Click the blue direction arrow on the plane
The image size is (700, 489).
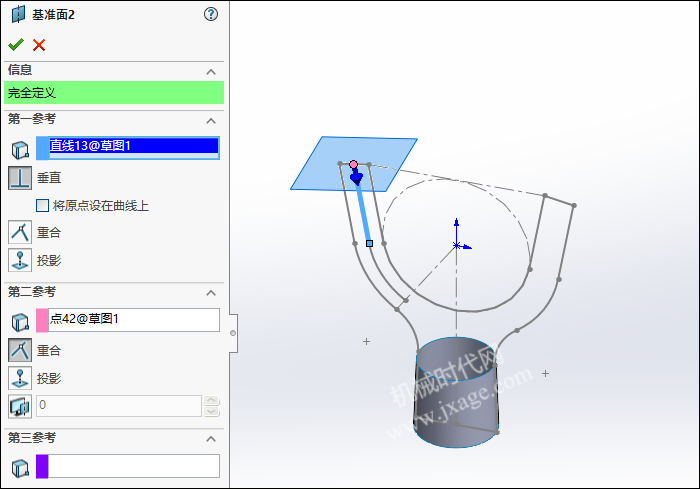pos(356,177)
